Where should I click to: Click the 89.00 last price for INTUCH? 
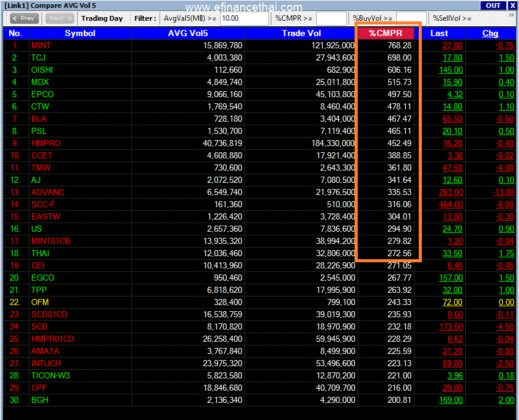452,364
